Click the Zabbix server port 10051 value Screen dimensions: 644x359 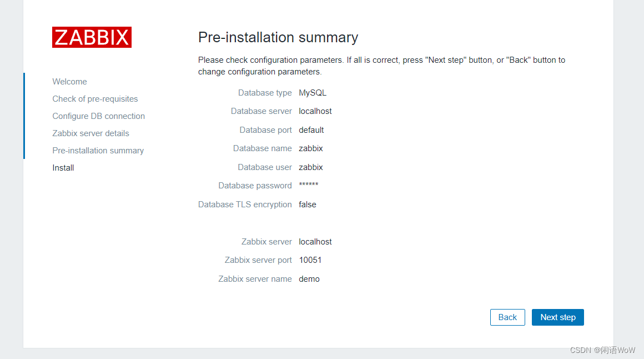310,260
